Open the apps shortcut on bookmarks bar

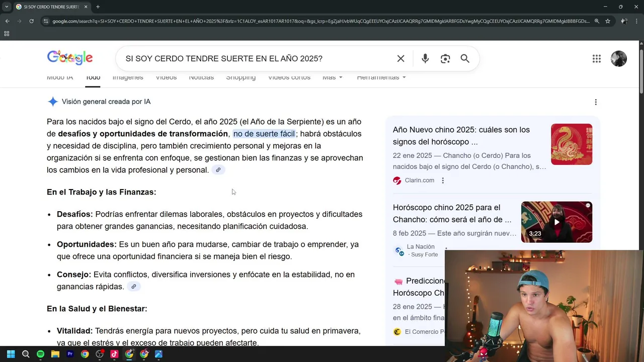[x=7, y=34]
